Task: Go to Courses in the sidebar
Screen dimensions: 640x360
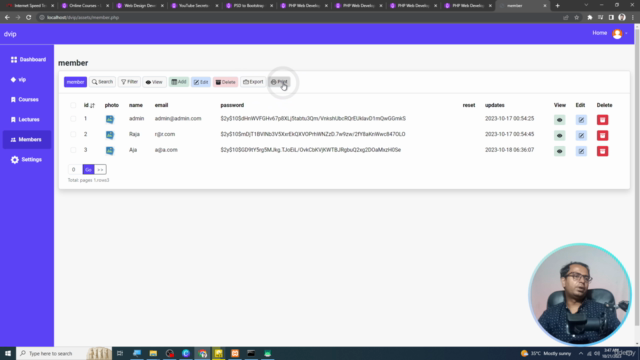Action: pos(24,100)
